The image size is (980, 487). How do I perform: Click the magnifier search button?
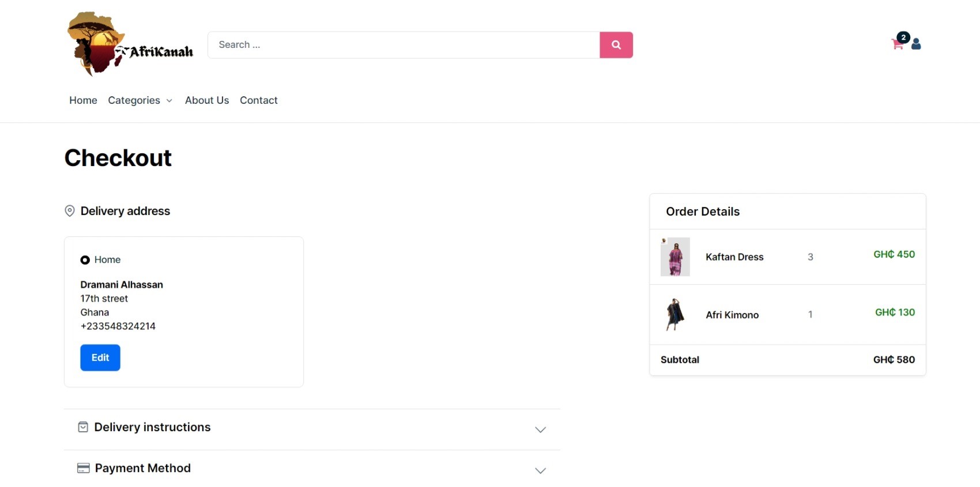616,45
